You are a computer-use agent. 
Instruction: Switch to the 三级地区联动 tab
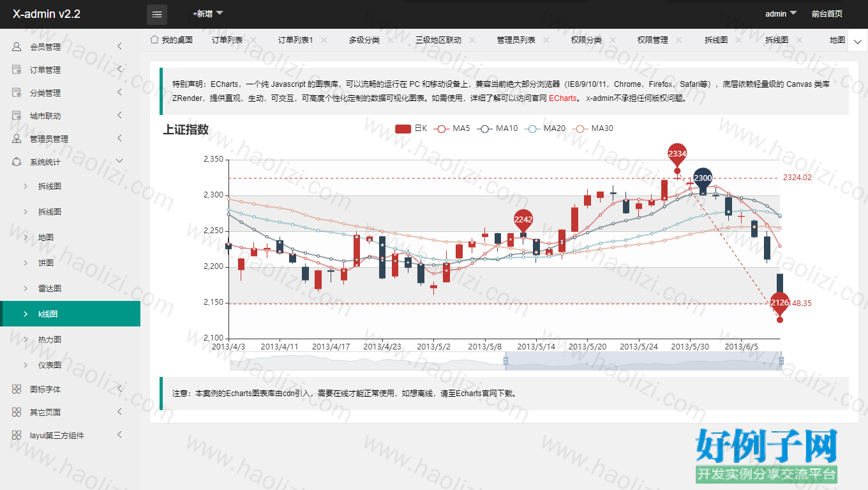(x=438, y=40)
